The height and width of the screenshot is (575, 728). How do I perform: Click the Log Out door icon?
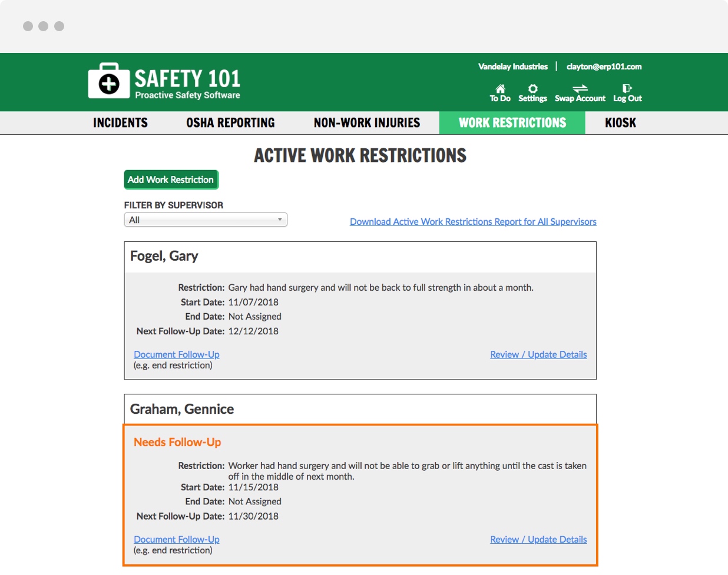(627, 89)
